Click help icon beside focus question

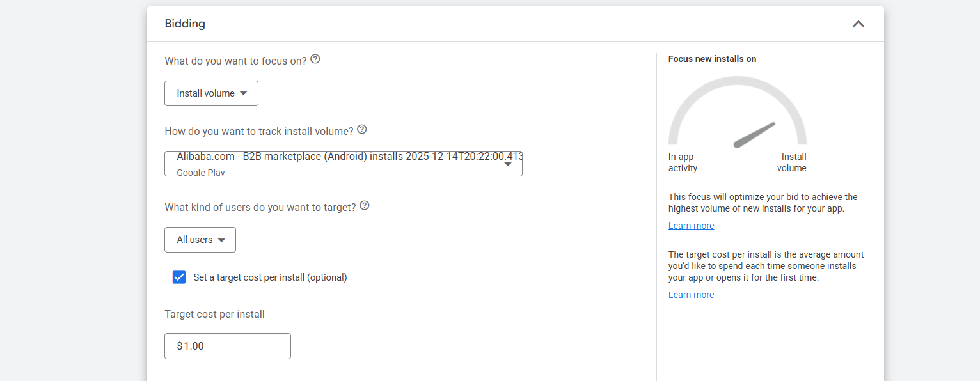[x=315, y=59]
